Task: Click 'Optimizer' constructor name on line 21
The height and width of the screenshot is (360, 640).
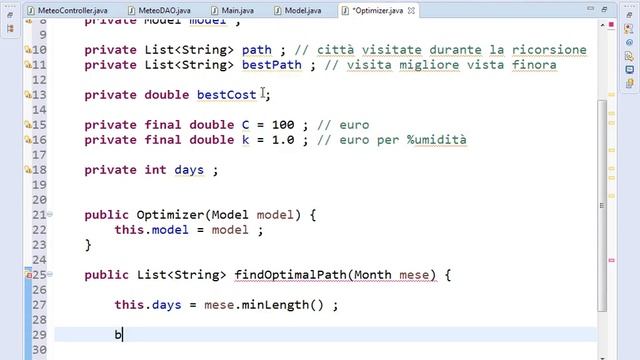Action: 170,215
